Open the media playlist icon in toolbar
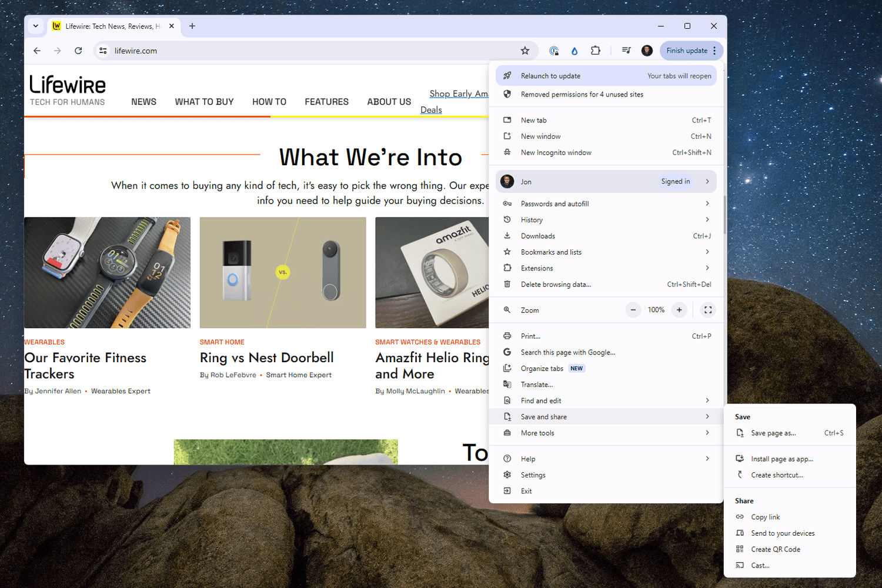The image size is (882, 588). (626, 51)
